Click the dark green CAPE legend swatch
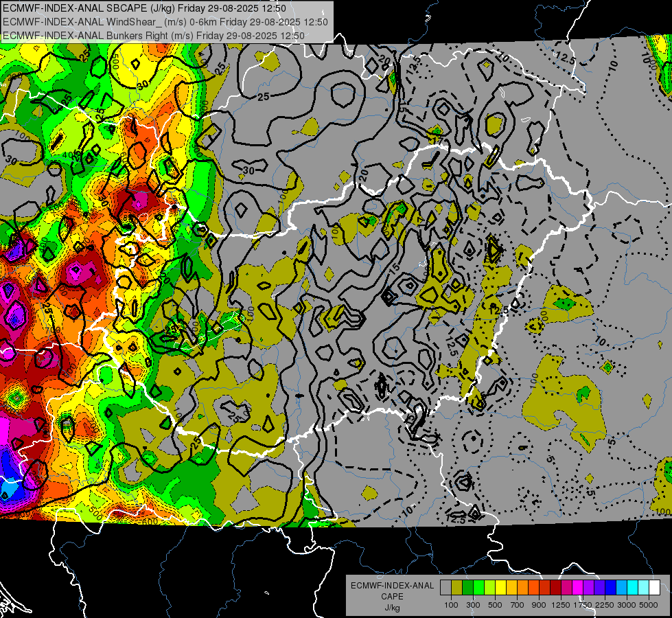 (x=467, y=588)
